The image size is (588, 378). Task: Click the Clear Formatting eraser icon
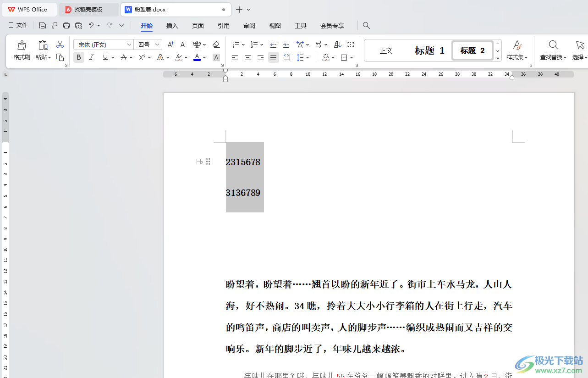216,44
